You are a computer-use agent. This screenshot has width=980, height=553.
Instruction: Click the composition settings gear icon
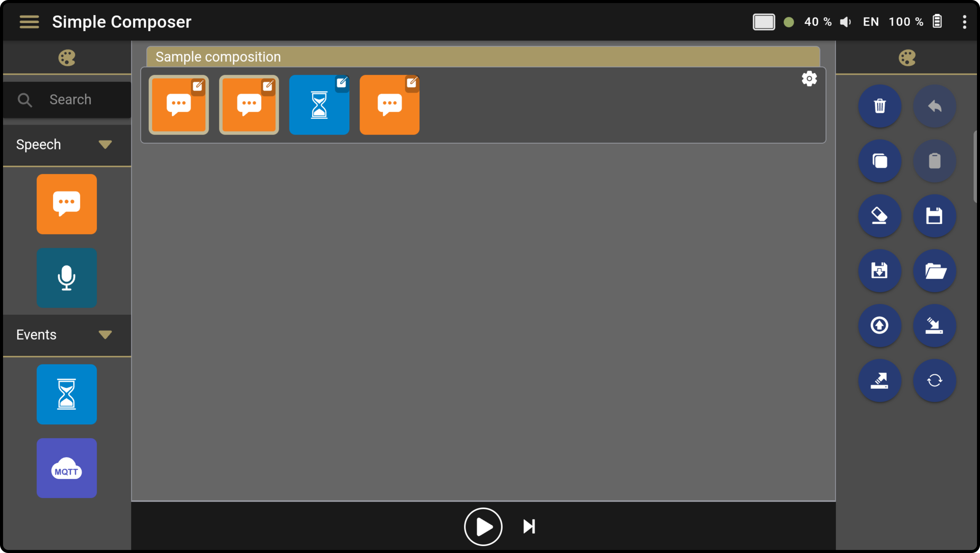(808, 79)
